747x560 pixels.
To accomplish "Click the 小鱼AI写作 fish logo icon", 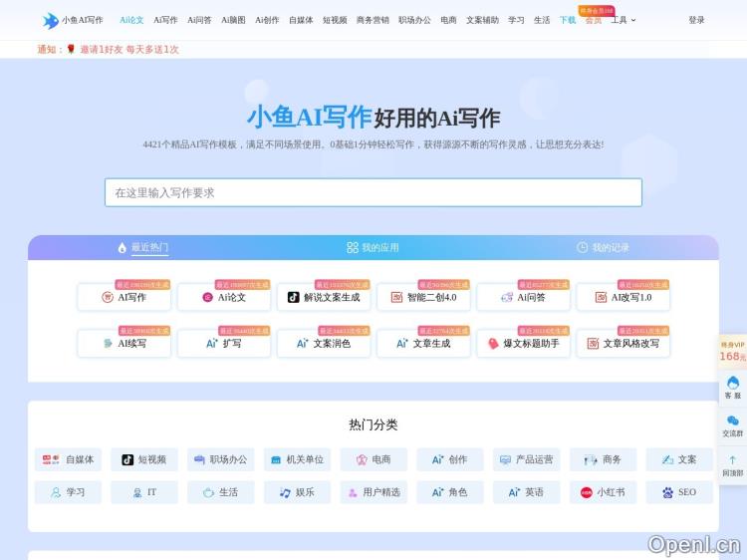I will click(50, 21).
